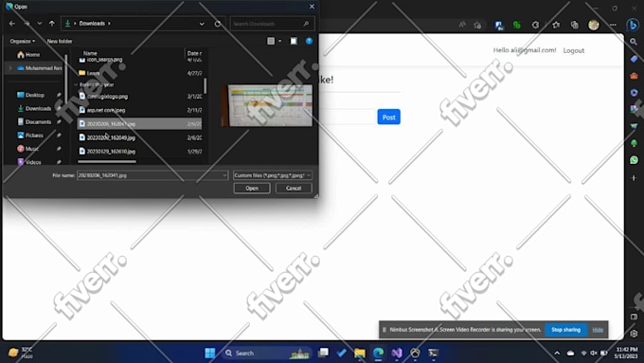Go back in the Open dialog
This screenshot has height=363, width=644.
12,24
